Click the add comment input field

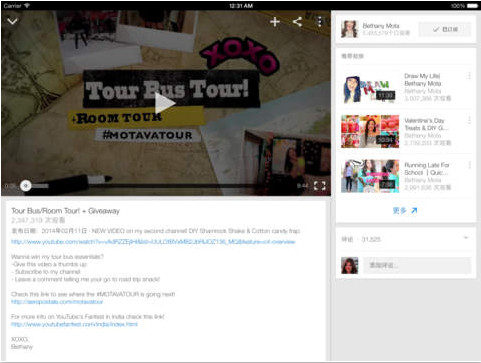click(417, 265)
